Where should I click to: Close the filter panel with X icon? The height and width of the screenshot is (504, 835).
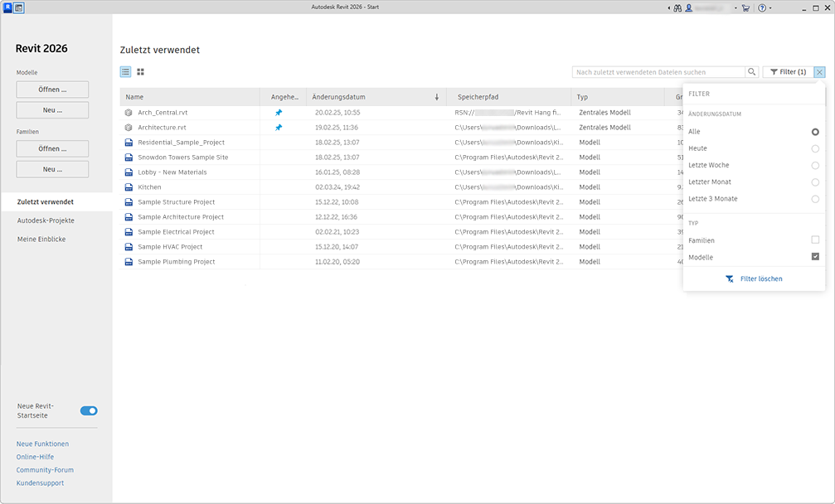pos(819,72)
